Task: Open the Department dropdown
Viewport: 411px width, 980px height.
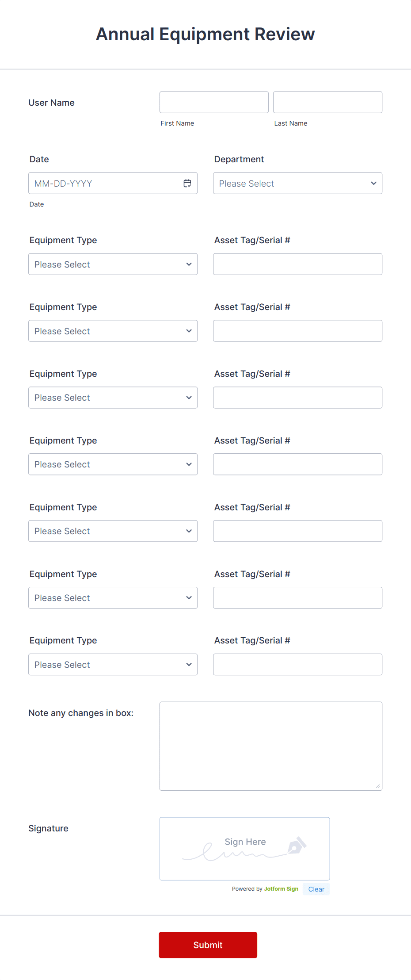Action: 297,183
